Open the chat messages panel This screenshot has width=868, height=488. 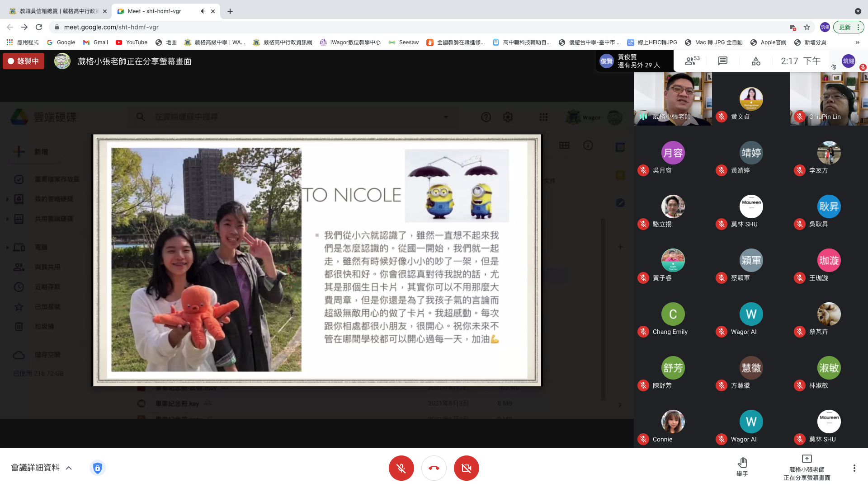pyautogui.click(x=723, y=61)
